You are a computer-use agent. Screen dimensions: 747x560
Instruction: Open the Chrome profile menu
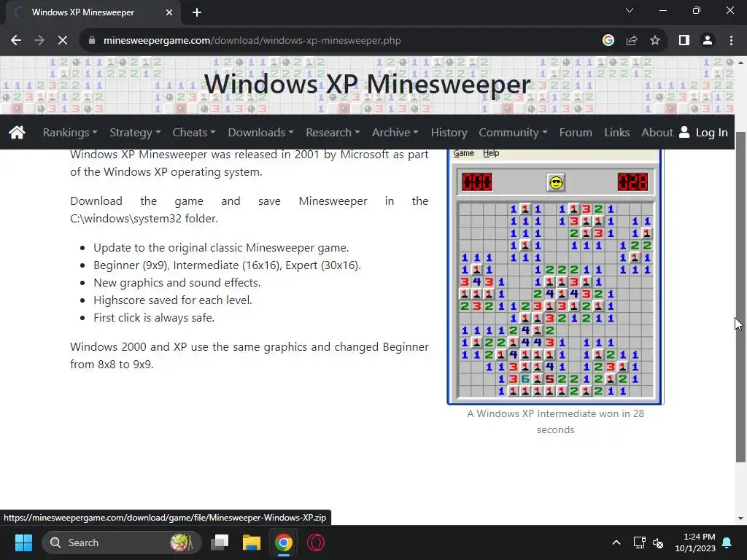708,41
